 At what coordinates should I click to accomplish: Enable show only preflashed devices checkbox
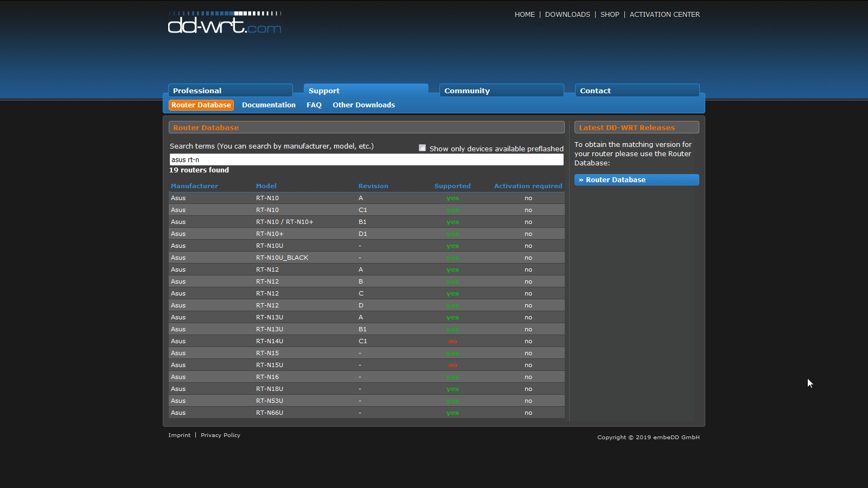tap(422, 148)
